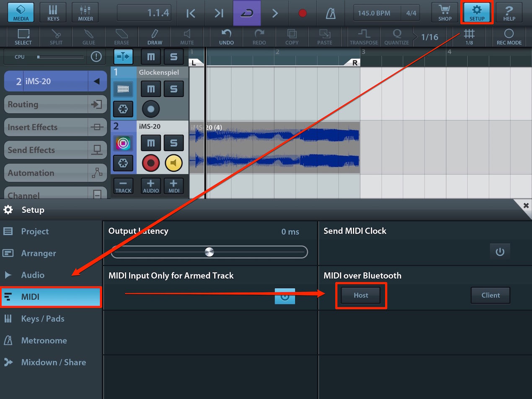Image resolution: width=532 pixels, height=399 pixels.
Task: Click the Bluetooth MIDI Client button
Action: click(x=491, y=295)
